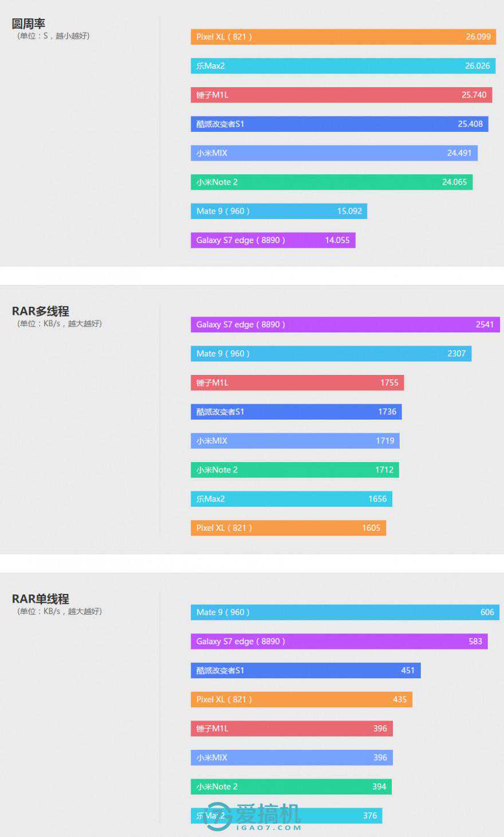The image size is (504, 837).
Task: Click the 酷派改变者S1 bar showing 25.408
Action: click(339, 124)
